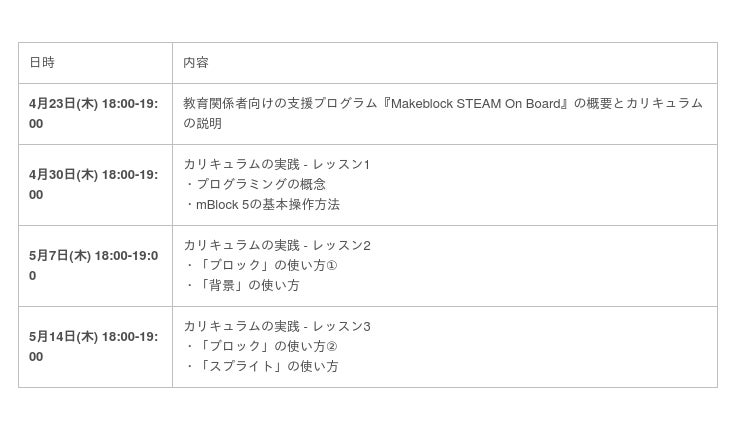
Task: Click the カリキュラムの実践 - レッスン3 line
Action: 277,326
